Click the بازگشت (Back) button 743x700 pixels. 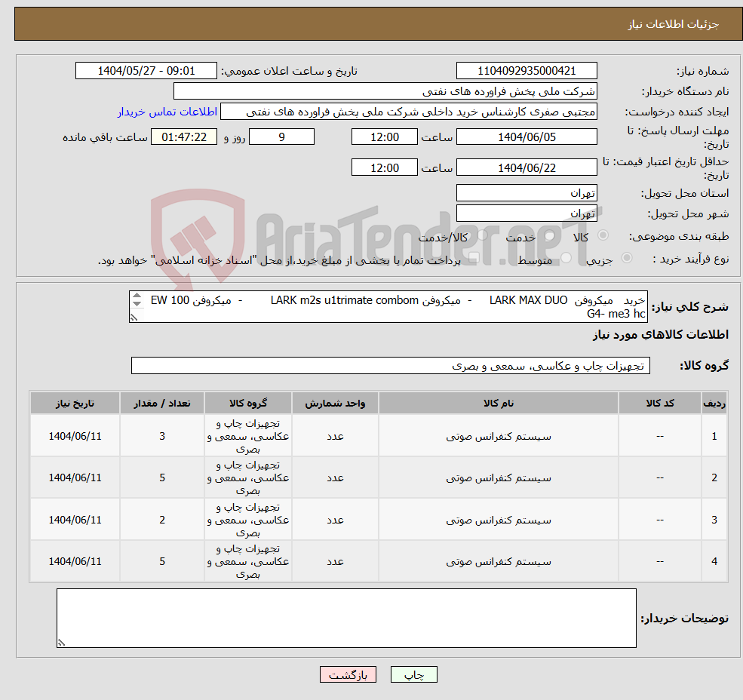click(x=348, y=674)
